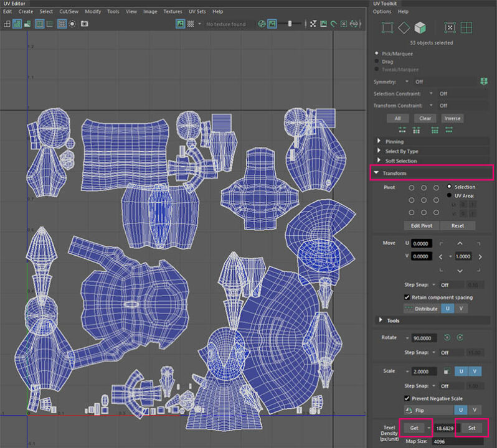Take a UV snapshot with camera icon
The image size is (497, 448).
click(x=85, y=24)
